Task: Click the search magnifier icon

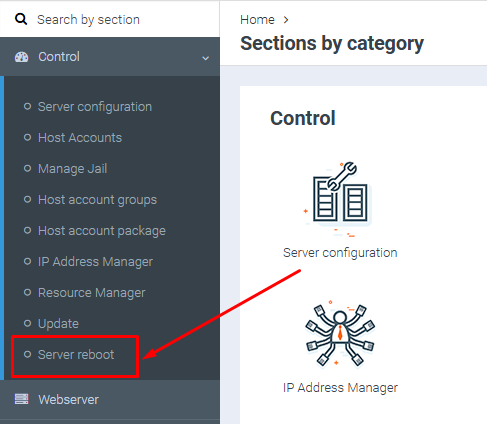Action: 21,19
